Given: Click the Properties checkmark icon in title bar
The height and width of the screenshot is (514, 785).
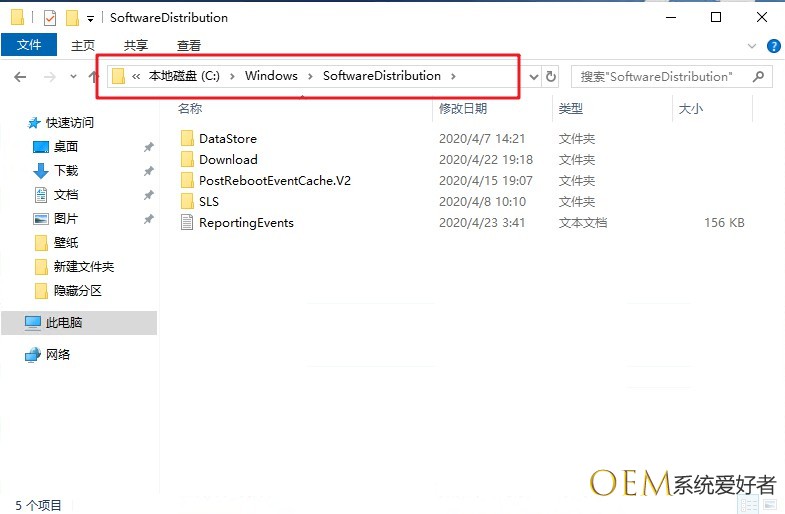Looking at the screenshot, I should [49, 18].
